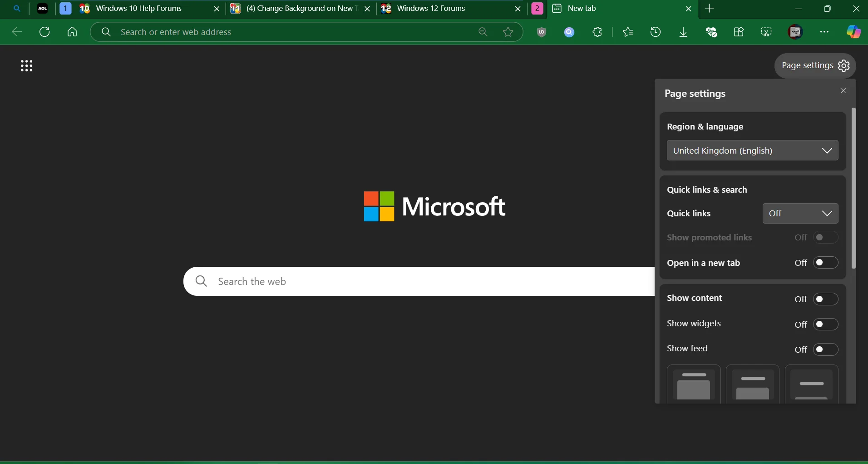868x464 pixels.
Task: Select the middle feed layout thumbnail
Action: coord(753,384)
